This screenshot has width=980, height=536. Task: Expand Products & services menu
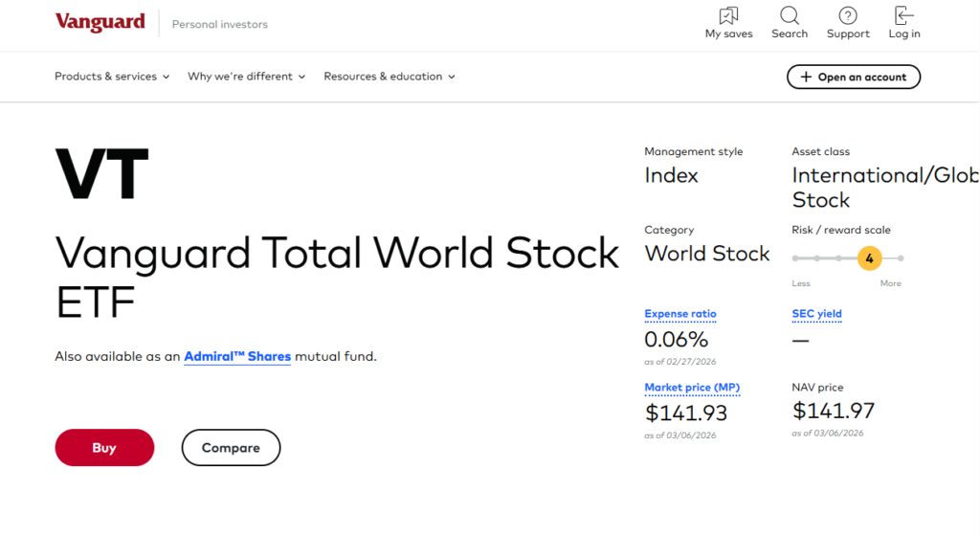[112, 77]
